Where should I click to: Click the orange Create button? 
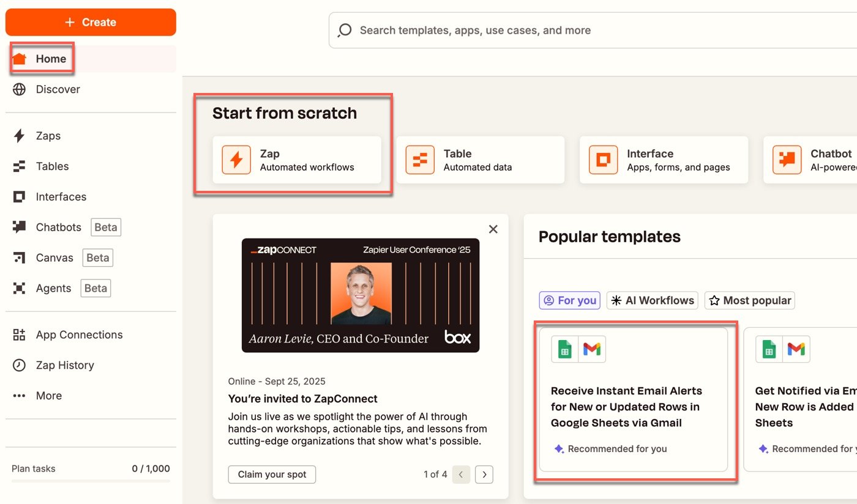coord(91,22)
